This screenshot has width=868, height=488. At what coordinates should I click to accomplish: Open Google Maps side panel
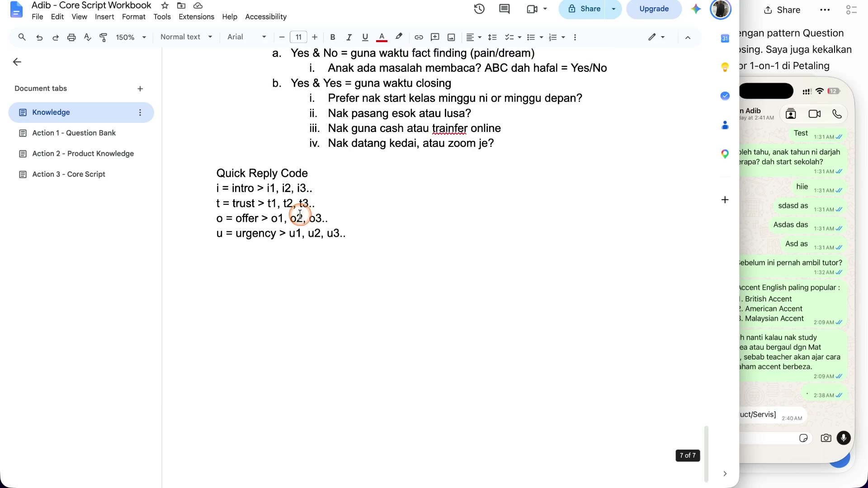725,154
